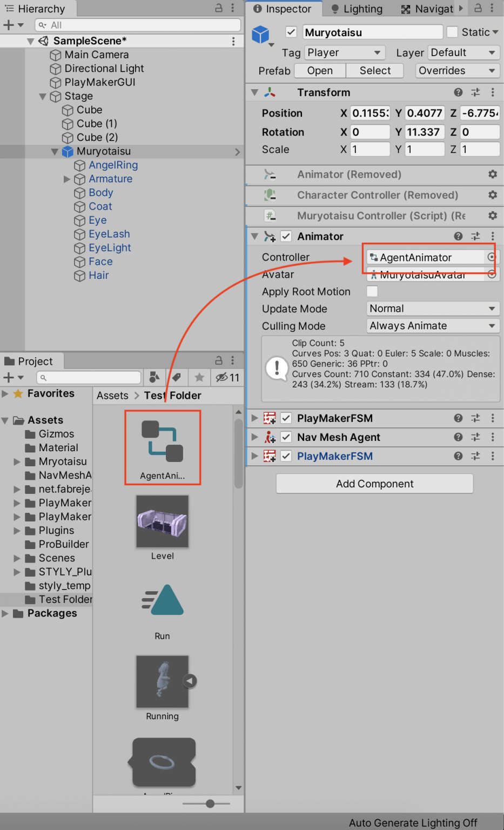Toggle scene visibility count icon in Project toolbar
Screen dimensions: 504x830
tap(223, 377)
